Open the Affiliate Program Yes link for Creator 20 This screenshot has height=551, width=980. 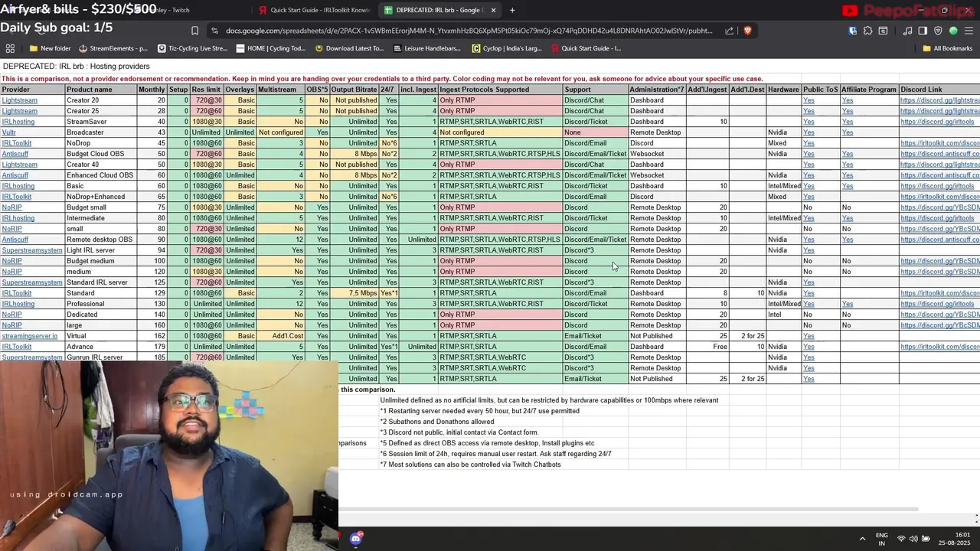(848, 100)
